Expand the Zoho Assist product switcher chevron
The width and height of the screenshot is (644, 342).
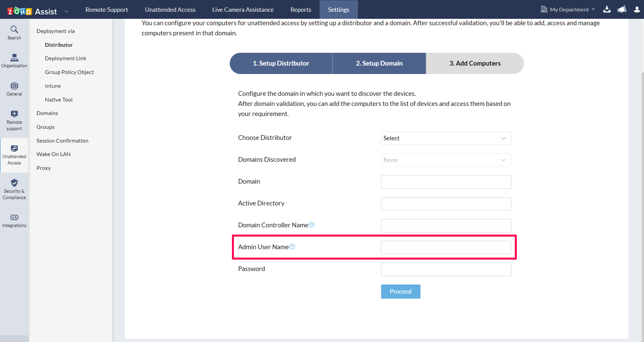coord(66,11)
